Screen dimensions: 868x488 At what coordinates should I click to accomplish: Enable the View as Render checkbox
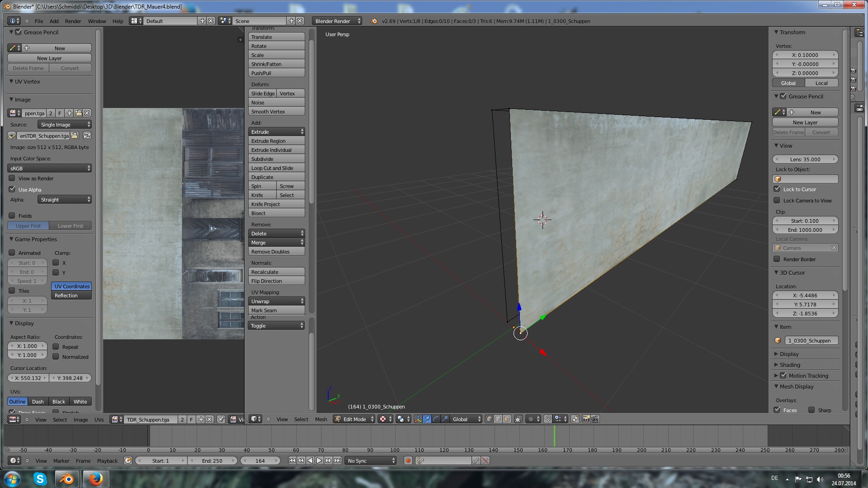(12, 178)
